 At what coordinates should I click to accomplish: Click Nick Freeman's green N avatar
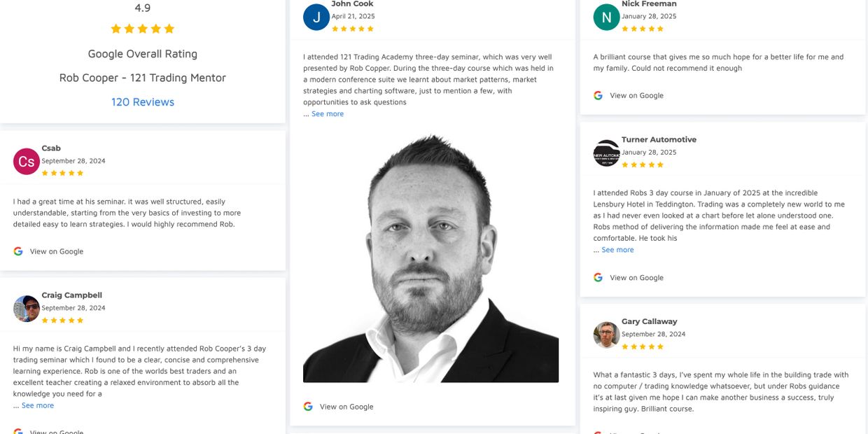tap(606, 17)
